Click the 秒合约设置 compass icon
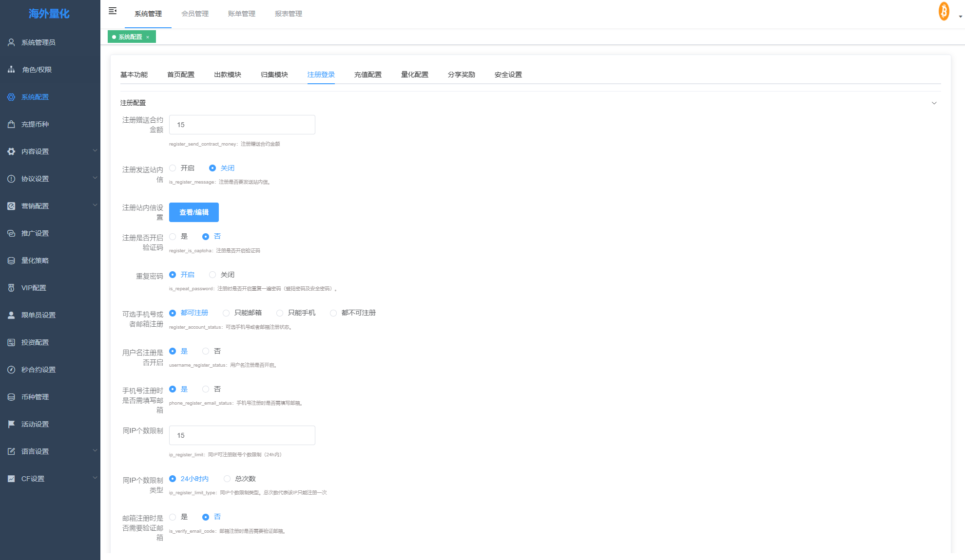The height and width of the screenshot is (560, 965). pos(11,370)
